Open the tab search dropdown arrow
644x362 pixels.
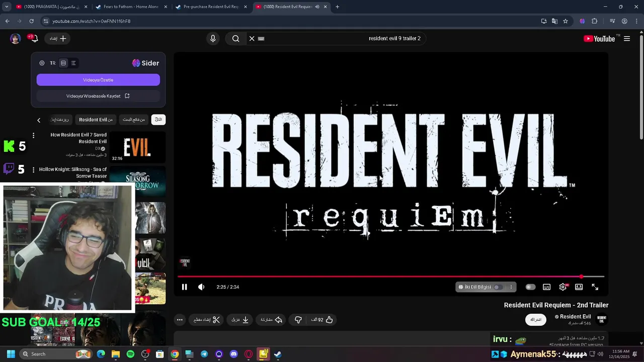pyautogui.click(x=7, y=7)
